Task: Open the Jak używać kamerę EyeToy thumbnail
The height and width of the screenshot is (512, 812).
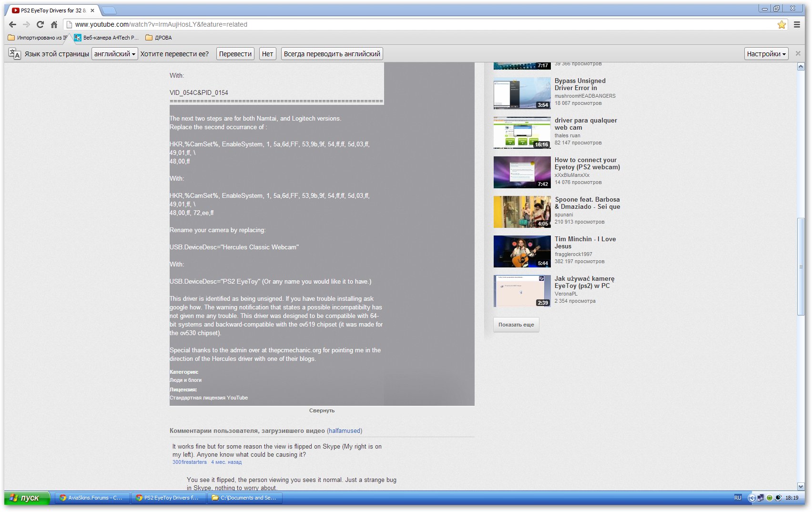Action: click(522, 291)
